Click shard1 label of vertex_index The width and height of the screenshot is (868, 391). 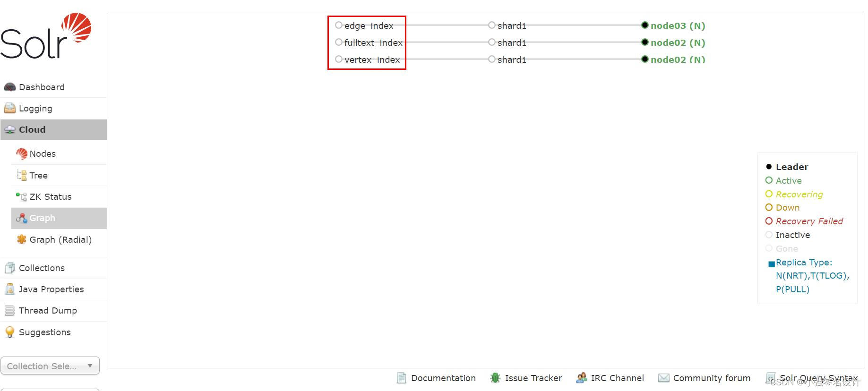click(x=512, y=59)
